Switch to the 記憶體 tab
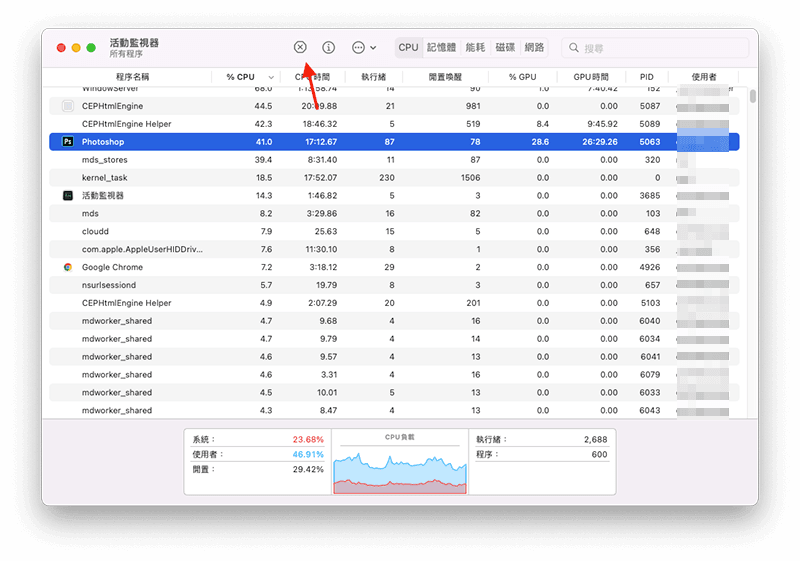The image size is (800, 561). [441, 47]
